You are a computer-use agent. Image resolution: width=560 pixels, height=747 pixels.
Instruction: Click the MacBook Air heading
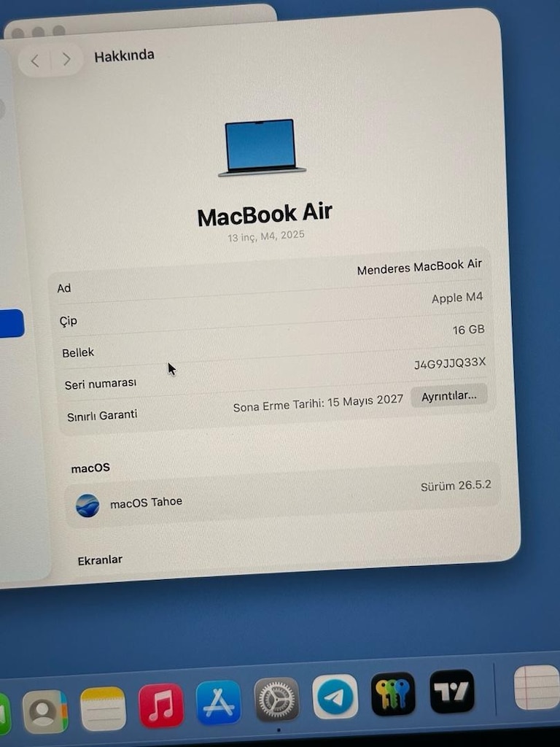pos(265,214)
